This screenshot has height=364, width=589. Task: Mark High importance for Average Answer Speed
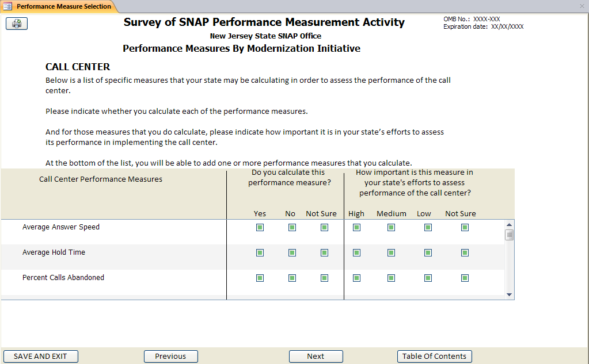point(356,227)
